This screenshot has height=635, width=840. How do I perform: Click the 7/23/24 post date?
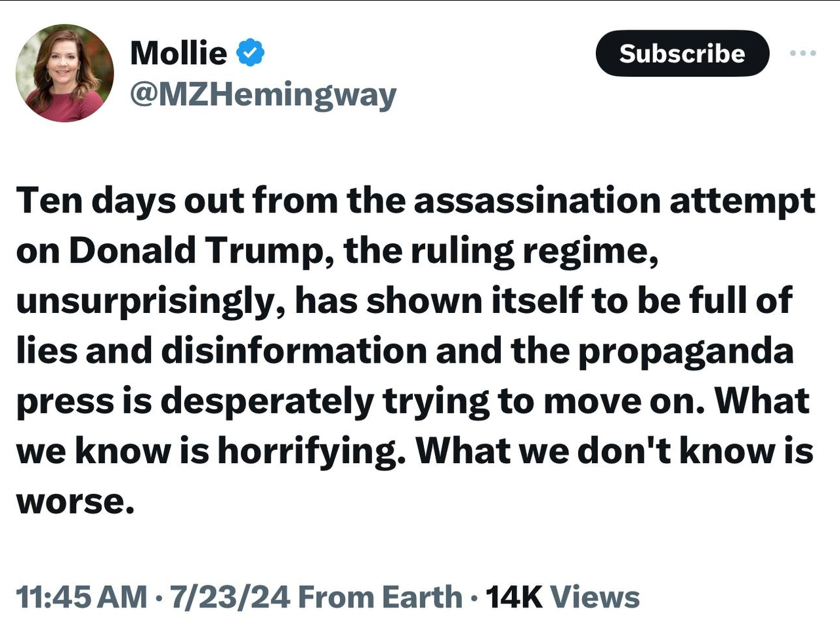click(230, 597)
